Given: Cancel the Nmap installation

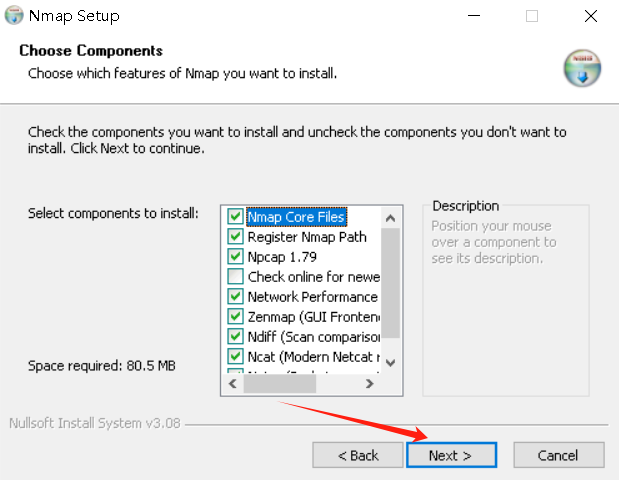Looking at the screenshot, I should 559,455.
